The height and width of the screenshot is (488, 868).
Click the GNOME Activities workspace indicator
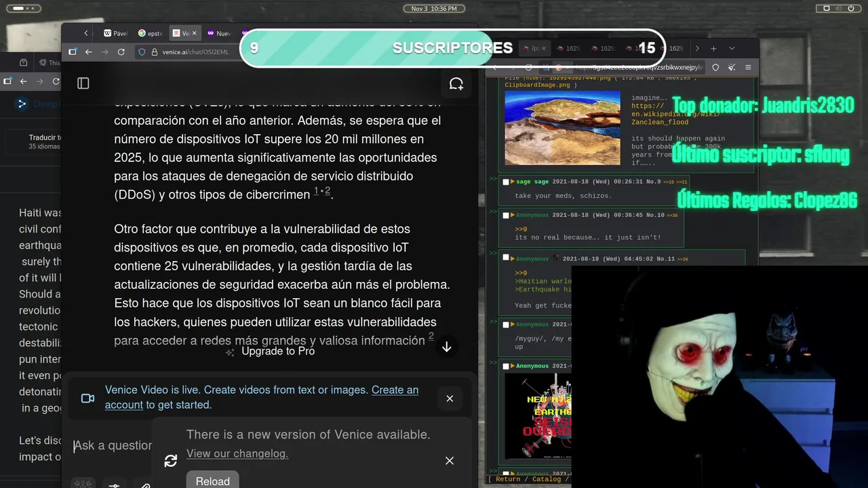pos(22,8)
